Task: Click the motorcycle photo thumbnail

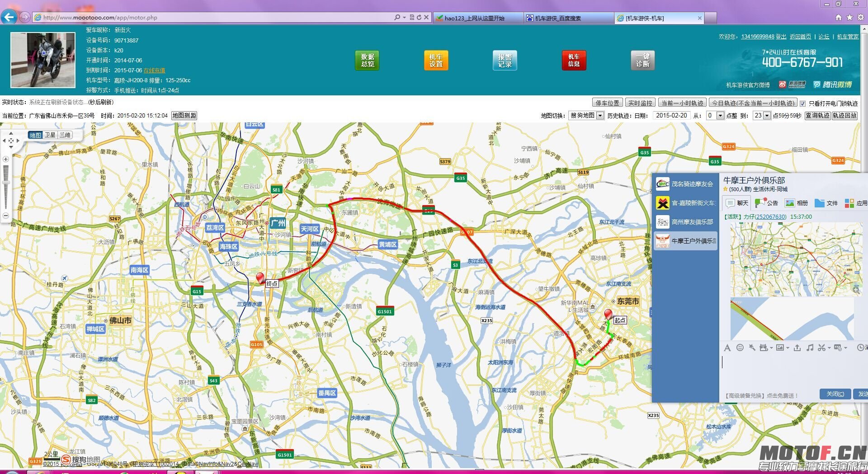Action: [x=43, y=60]
